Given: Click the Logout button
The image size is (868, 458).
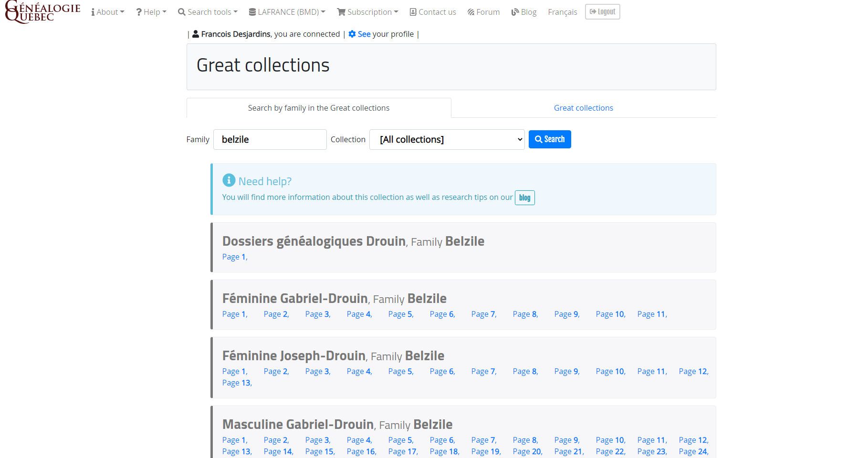Looking at the screenshot, I should (603, 11).
